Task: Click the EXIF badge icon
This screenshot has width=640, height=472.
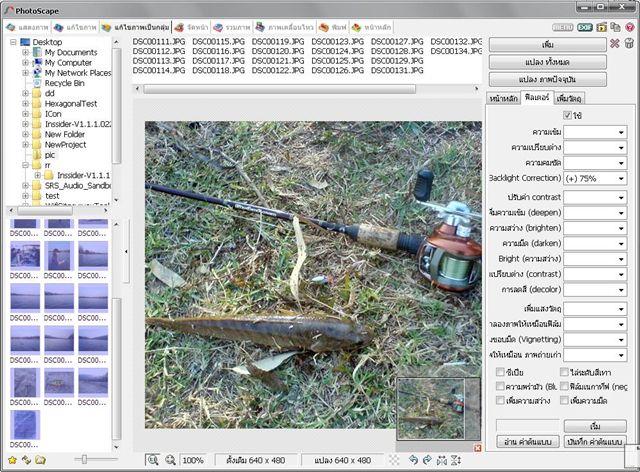Action: tap(585, 27)
